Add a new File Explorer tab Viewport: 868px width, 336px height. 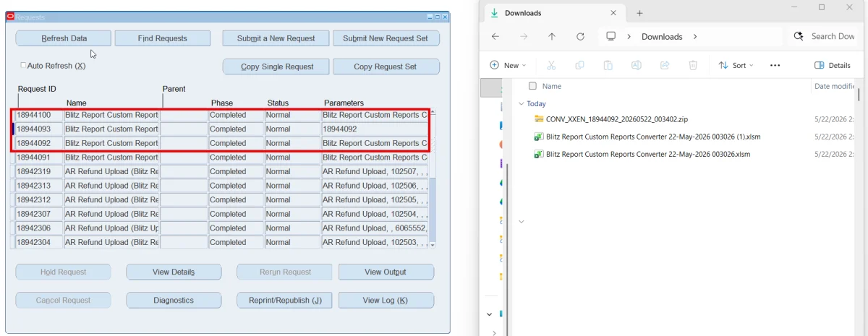point(639,13)
